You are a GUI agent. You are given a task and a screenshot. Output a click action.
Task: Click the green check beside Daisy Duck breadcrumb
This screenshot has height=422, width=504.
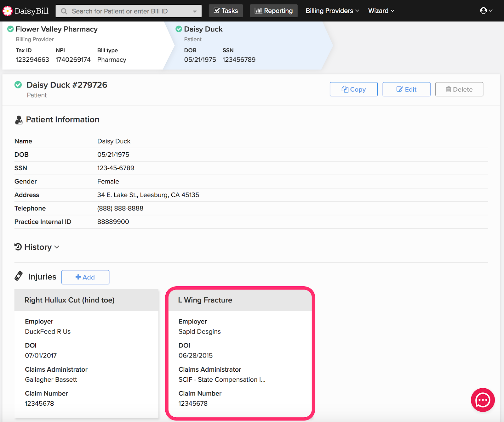[x=179, y=29]
